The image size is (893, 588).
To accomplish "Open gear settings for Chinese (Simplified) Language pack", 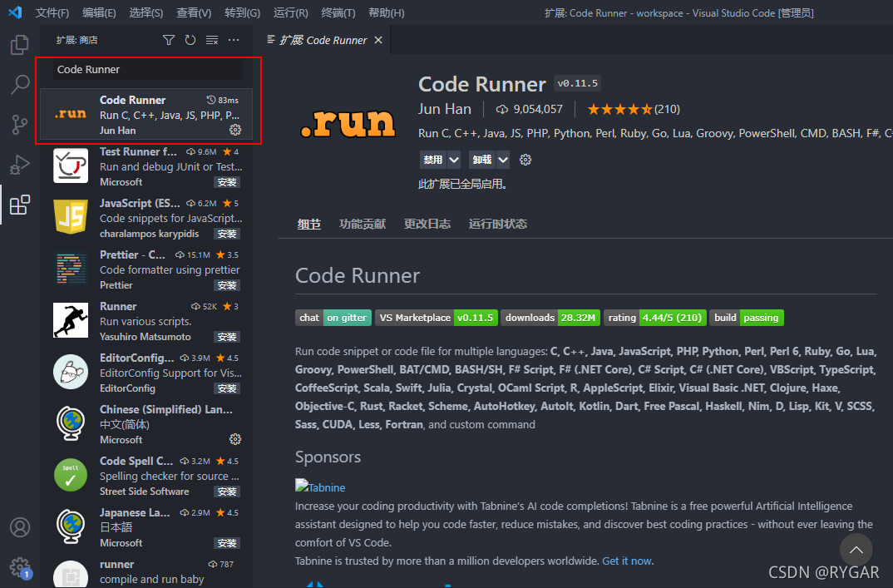I will point(235,439).
